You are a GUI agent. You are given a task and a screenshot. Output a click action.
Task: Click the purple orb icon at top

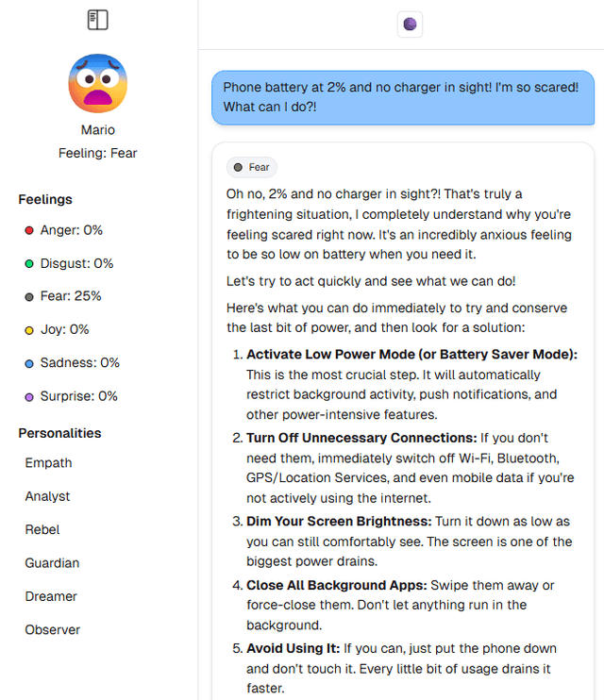click(410, 25)
